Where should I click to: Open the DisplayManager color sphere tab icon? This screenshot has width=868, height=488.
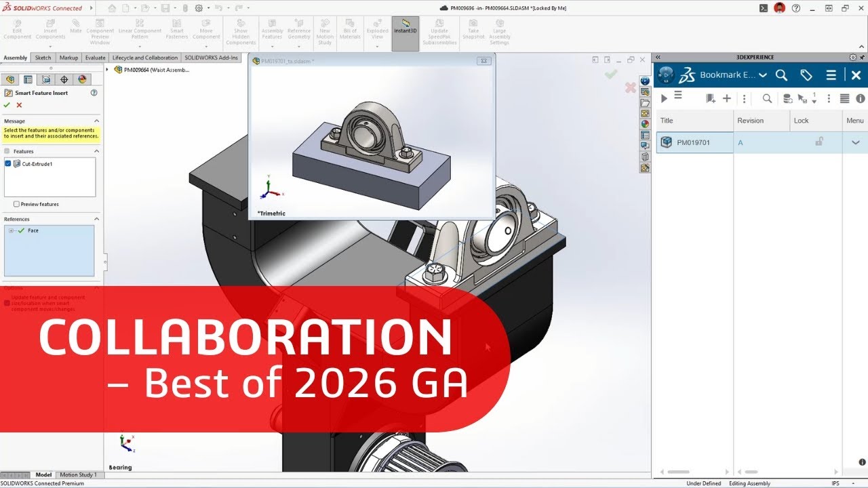coord(83,79)
